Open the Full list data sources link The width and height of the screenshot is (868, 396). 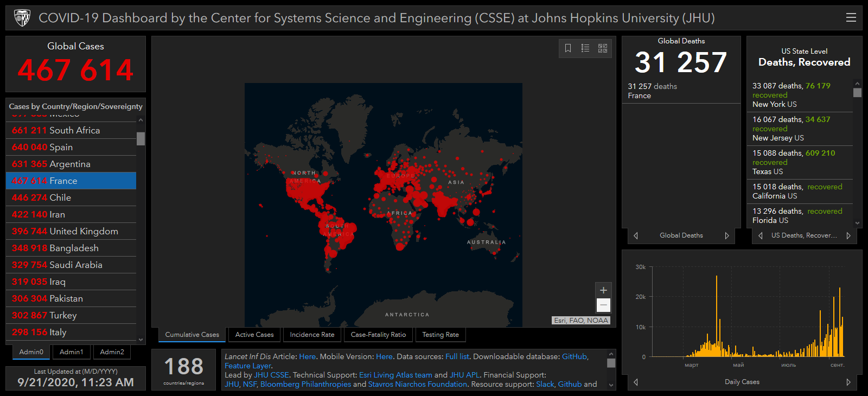pos(457,356)
